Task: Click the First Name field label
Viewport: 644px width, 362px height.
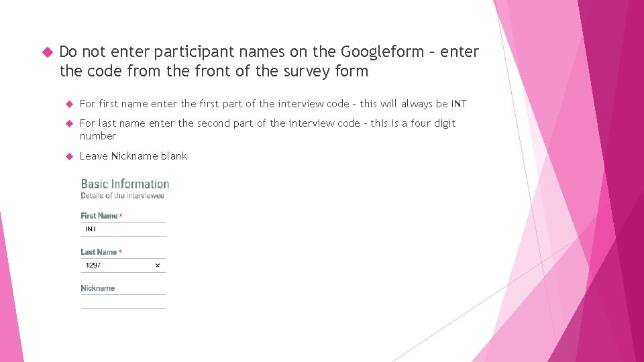Action: (99, 216)
